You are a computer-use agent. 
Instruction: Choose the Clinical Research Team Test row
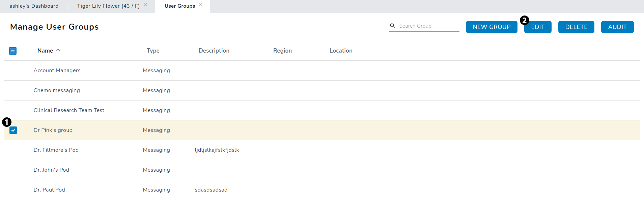[x=69, y=110]
